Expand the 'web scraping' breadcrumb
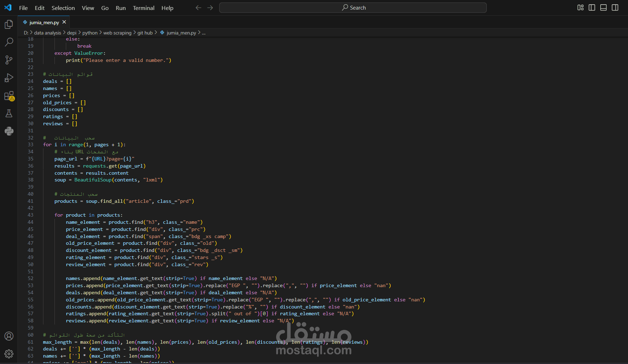The width and height of the screenshot is (628, 364). tap(117, 32)
